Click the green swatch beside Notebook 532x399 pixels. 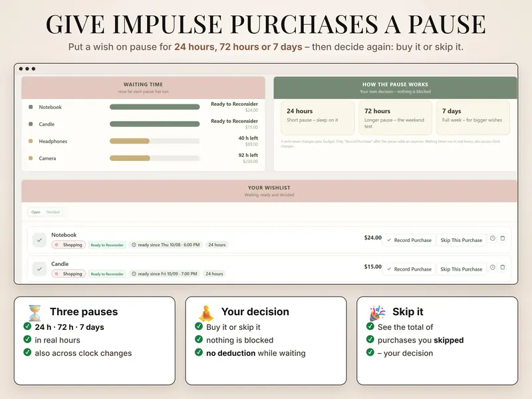point(31,107)
